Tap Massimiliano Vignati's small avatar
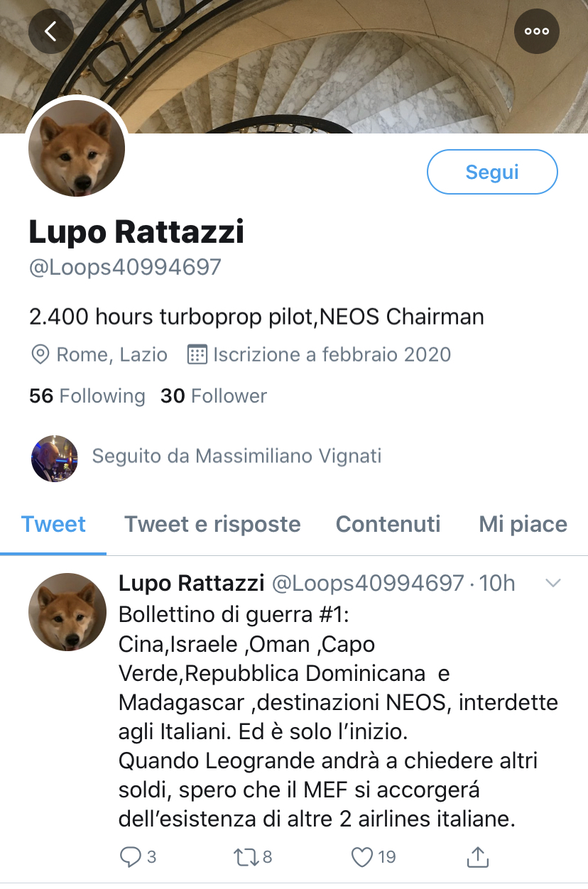The width and height of the screenshot is (588, 889). [55, 458]
